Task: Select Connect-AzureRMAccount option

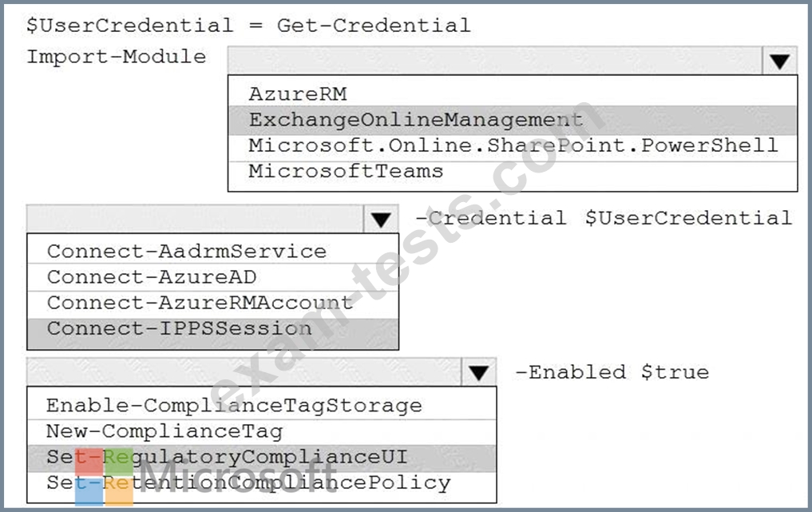Action: (200, 303)
